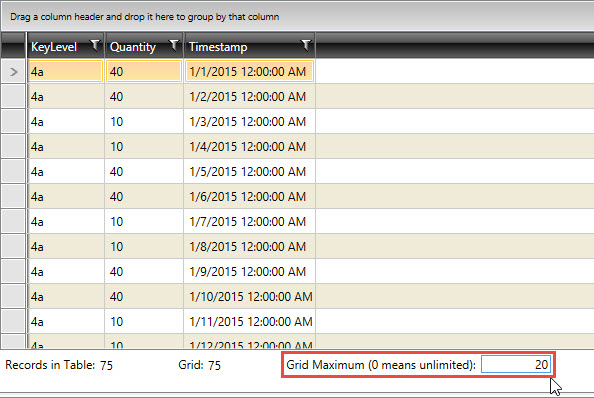Screen dimensions: 594x398
Task: Click Quantity cell in the 1/9/2015 row
Action: pyautogui.click(x=144, y=272)
